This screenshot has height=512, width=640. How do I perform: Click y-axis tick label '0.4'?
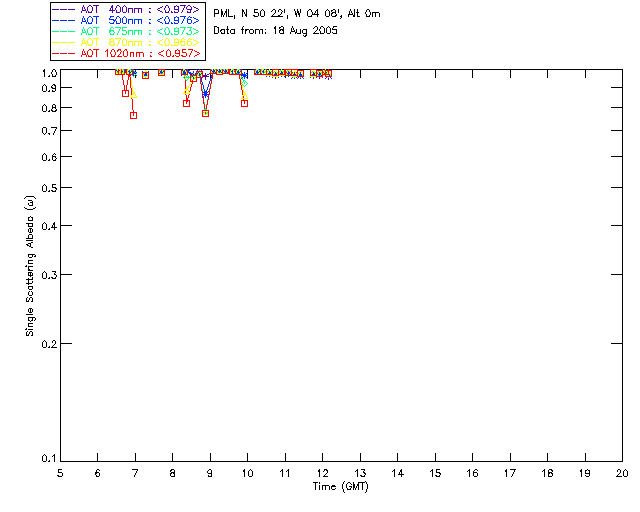point(49,226)
